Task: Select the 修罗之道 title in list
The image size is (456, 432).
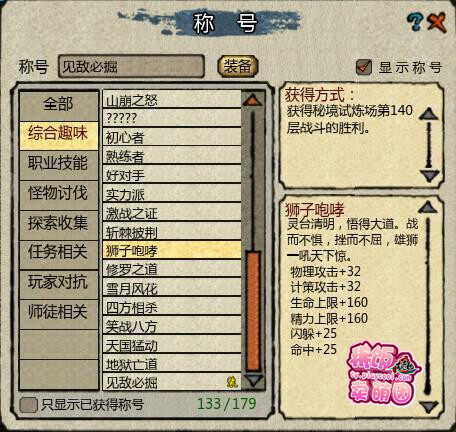Action: [x=172, y=268]
